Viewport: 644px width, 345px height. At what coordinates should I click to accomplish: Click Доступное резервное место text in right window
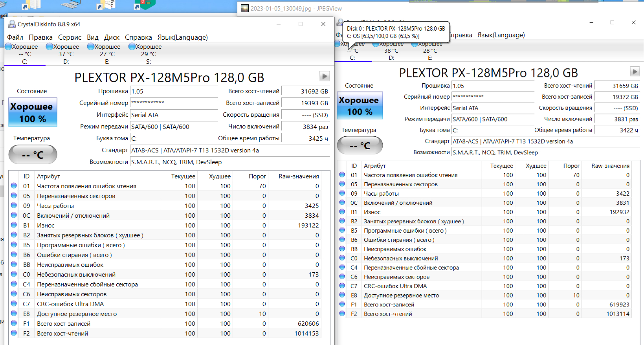[x=401, y=295]
